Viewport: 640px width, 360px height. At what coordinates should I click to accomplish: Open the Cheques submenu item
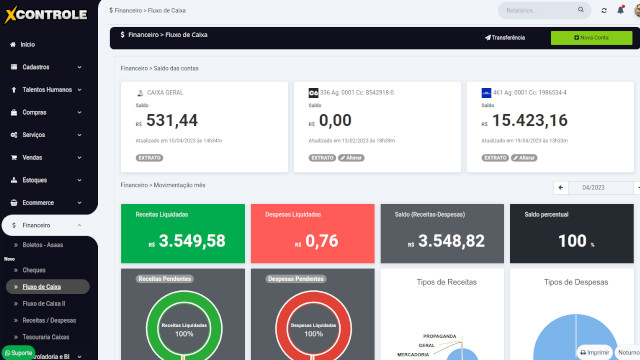pyautogui.click(x=34, y=270)
